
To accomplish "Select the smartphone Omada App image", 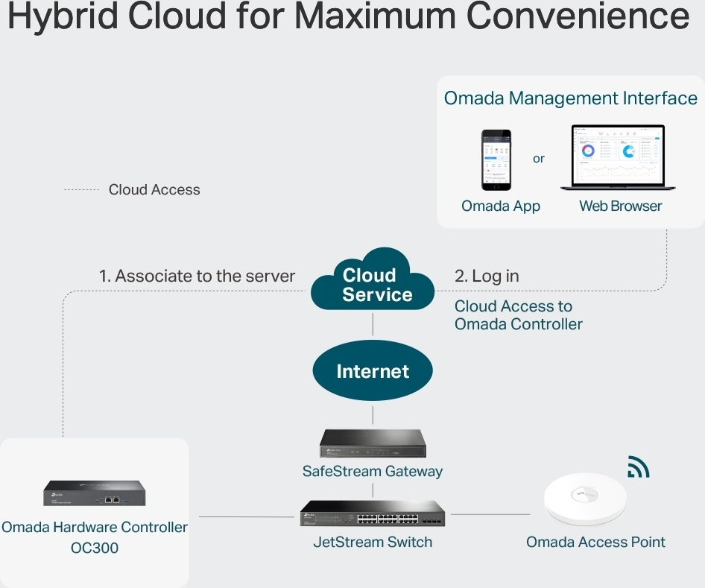I will pyautogui.click(x=496, y=160).
